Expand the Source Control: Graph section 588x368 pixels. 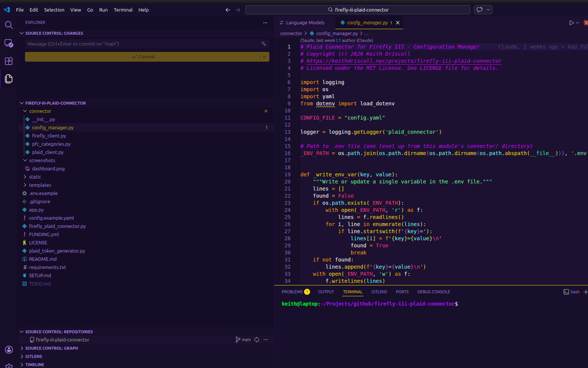click(x=51, y=348)
